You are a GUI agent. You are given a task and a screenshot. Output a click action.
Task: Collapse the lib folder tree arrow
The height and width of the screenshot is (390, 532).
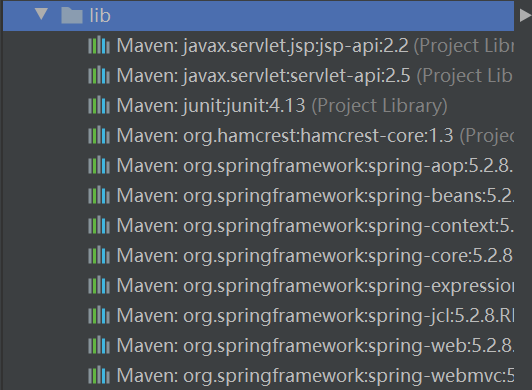click(41, 14)
